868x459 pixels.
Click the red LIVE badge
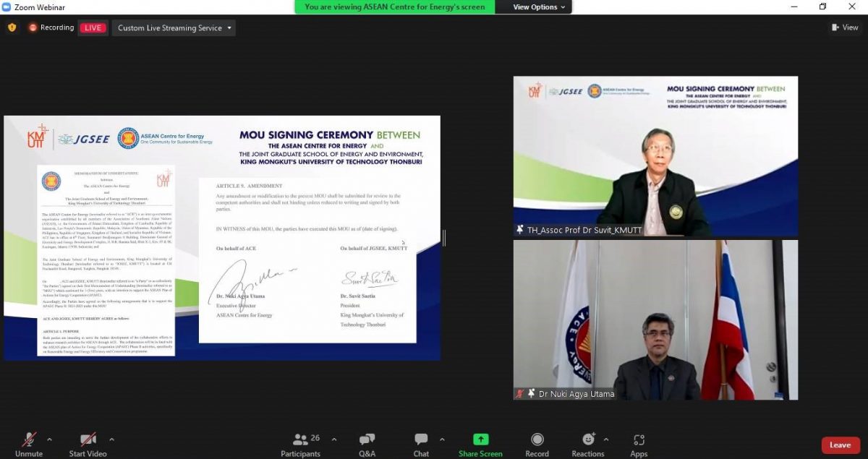[93, 28]
